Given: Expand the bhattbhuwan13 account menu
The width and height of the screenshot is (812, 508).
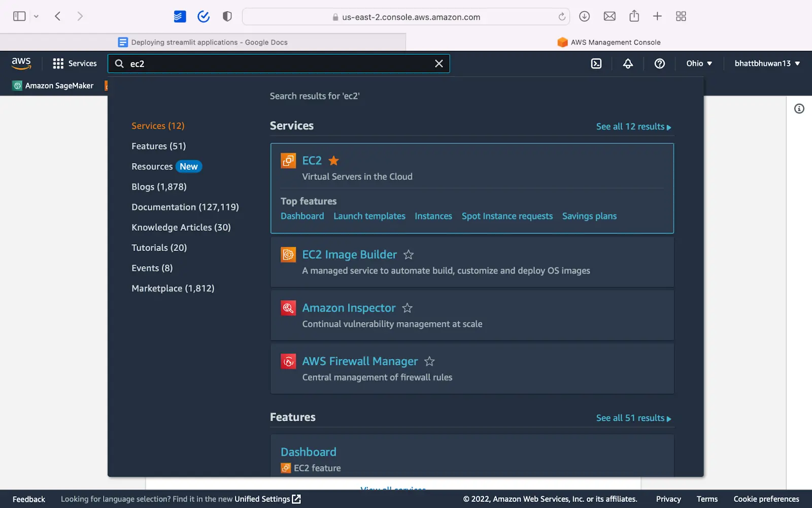Looking at the screenshot, I should click(x=767, y=63).
